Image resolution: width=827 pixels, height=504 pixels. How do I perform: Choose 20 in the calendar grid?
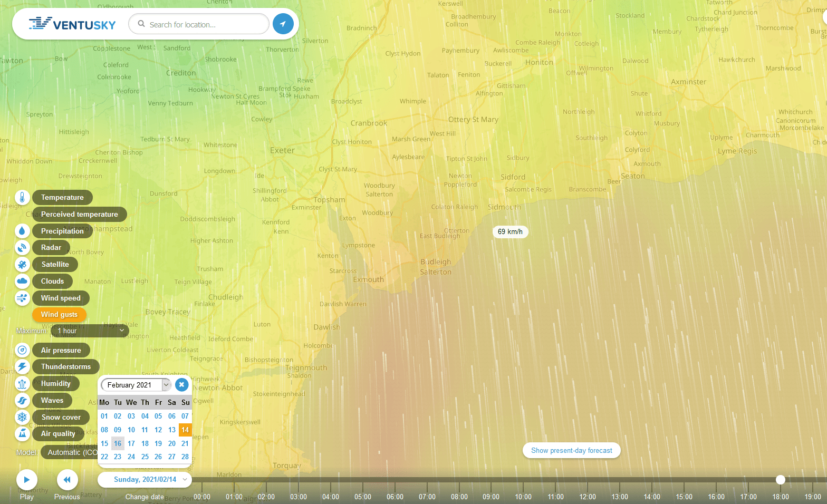(x=172, y=443)
